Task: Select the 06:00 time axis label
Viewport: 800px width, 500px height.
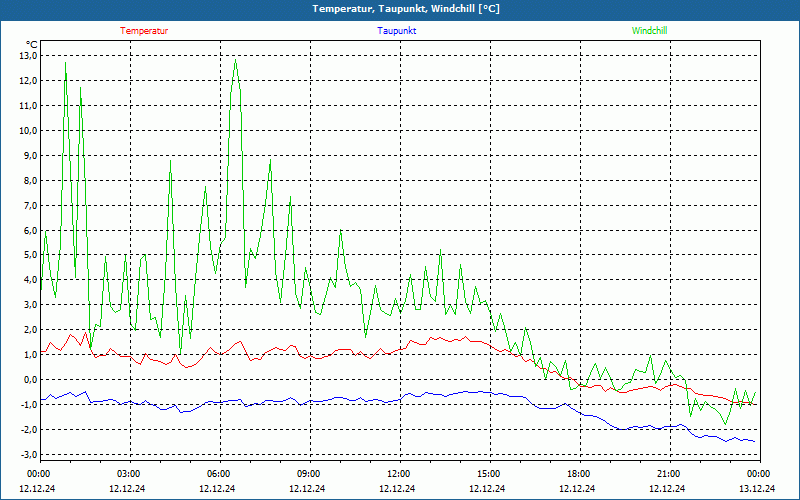Action: click(219, 474)
